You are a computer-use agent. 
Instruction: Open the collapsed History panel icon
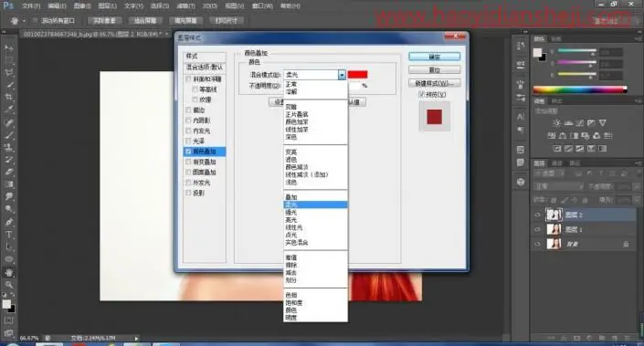[x=521, y=47]
